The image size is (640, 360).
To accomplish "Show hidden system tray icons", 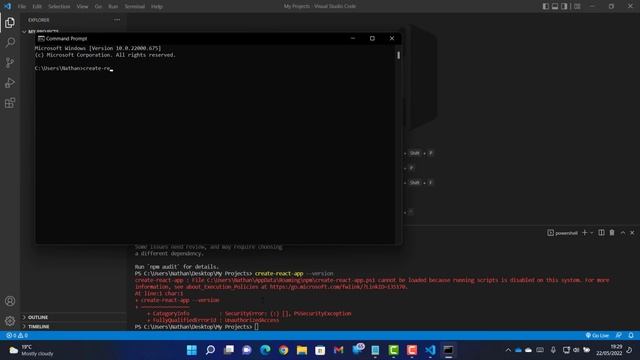I will tap(508, 350).
